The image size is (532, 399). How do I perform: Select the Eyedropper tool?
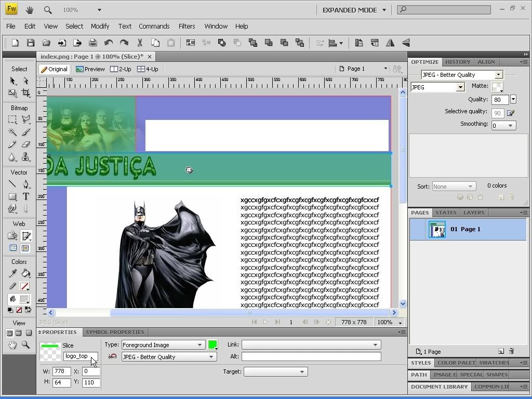pos(12,273)
